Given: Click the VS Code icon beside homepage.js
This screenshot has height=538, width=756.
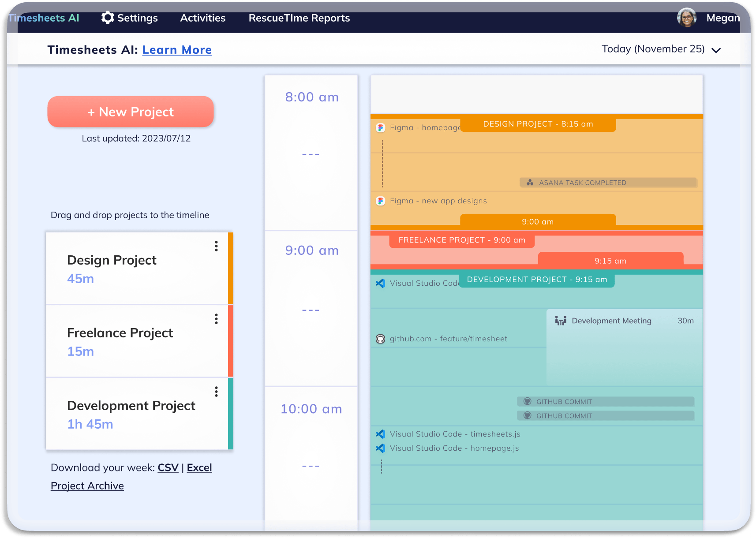Looking at the screenshot, I should 380,448.
